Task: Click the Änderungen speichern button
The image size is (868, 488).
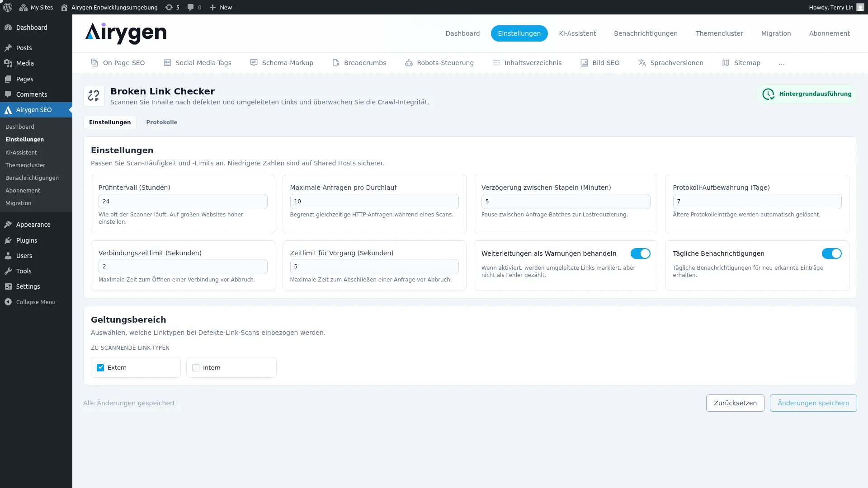Action: click(x=813, y=403)
